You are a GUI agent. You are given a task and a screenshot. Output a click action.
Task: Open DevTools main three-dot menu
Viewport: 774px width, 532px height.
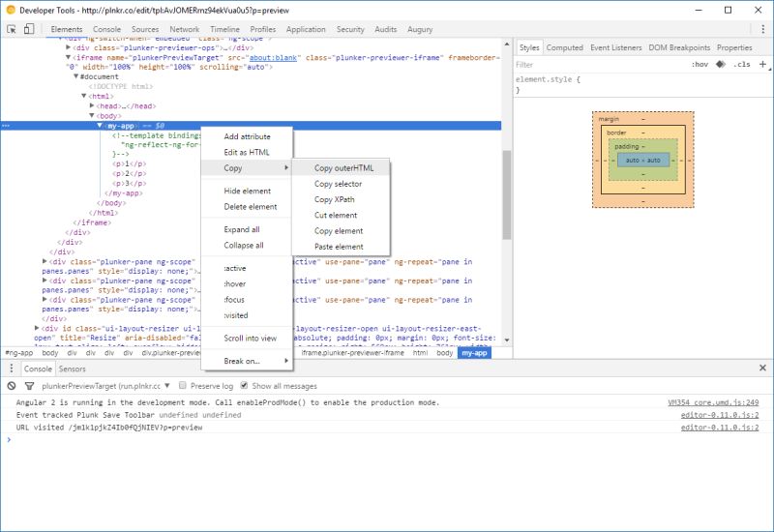tap(762, 30)
